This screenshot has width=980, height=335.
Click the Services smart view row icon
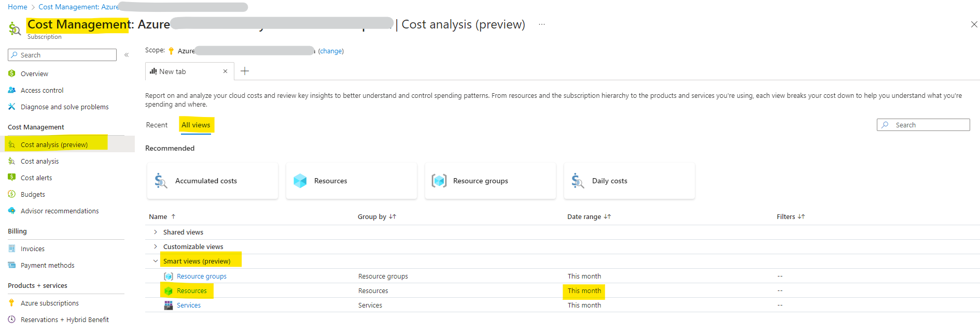click(169, 305)
